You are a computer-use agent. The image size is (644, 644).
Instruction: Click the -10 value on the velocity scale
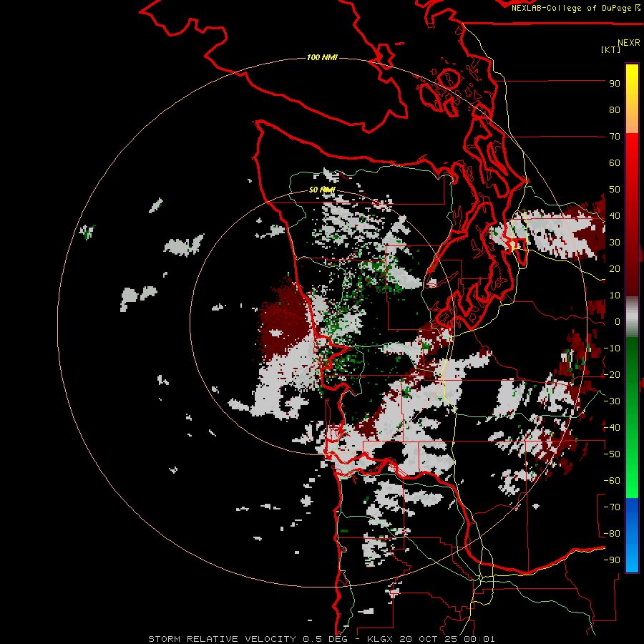tap(612, 348)
